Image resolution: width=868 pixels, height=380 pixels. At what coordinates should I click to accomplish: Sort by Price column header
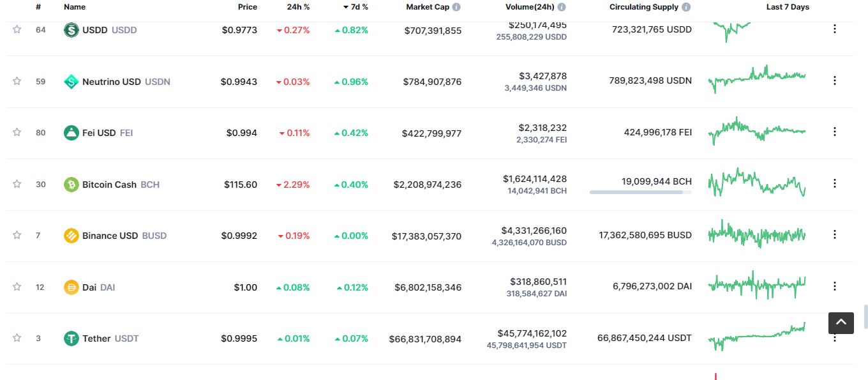pyautogui.click(x=248, y=7)
